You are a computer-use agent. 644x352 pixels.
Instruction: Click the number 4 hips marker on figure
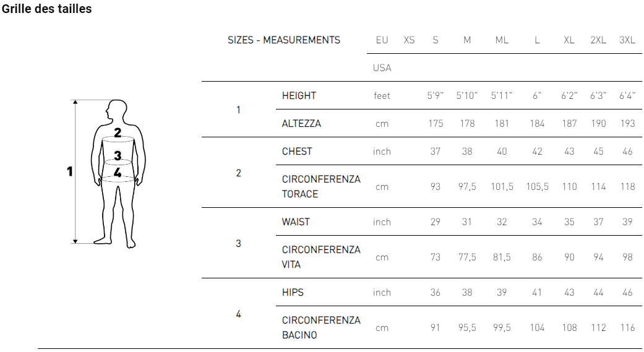click(x=118, y=173)
